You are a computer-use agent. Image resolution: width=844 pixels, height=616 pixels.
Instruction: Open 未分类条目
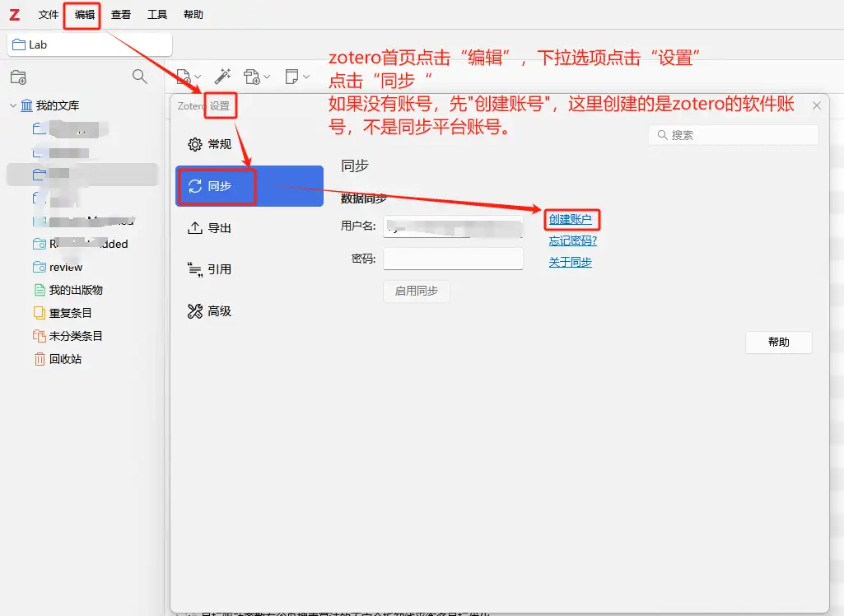pyautogui.click(x=76, y=336)
